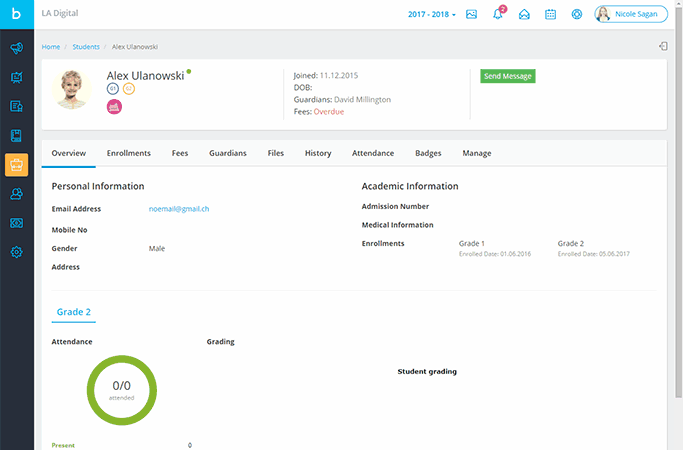Open the mail inbox icon

click(x=524, y=14)
